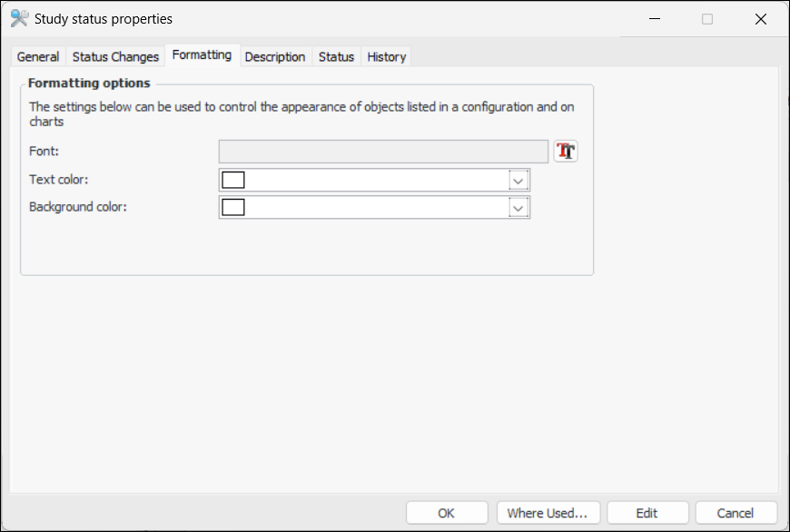Click the Text color swatch box
Image resolution: width=790 pixels, height=532 pixels.
point(233,180)
